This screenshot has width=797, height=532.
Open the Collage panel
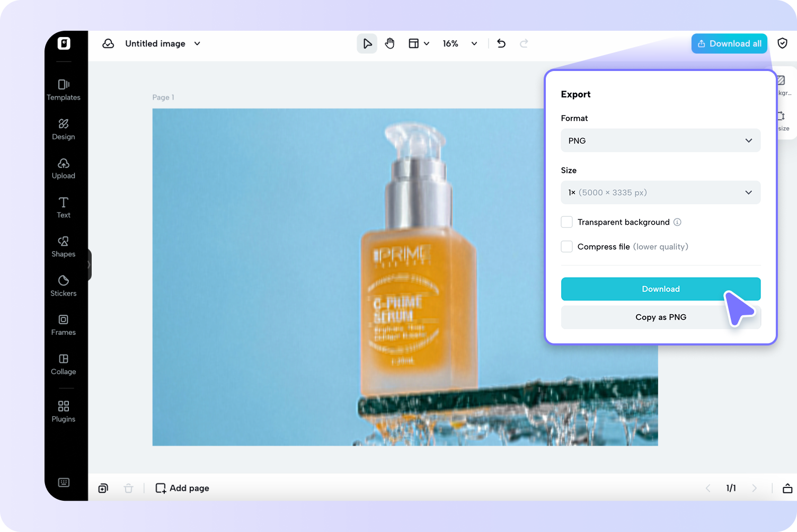(x=64, y=365)
